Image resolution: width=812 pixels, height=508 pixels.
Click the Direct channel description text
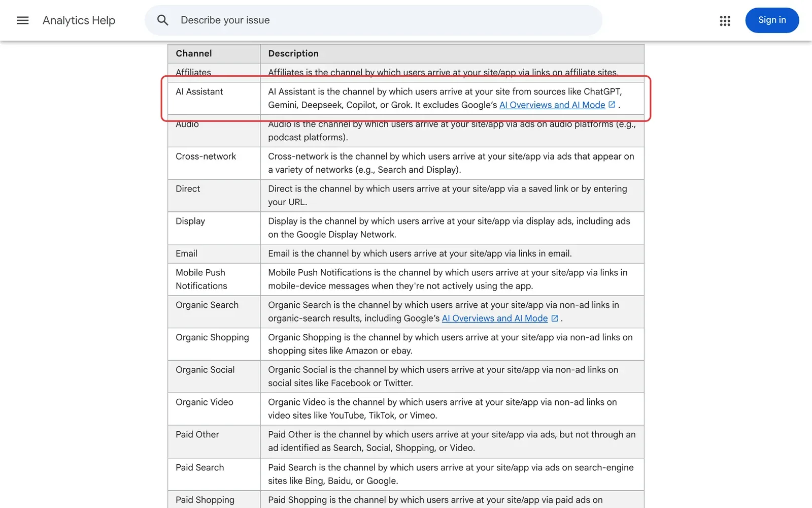point(448,196)
